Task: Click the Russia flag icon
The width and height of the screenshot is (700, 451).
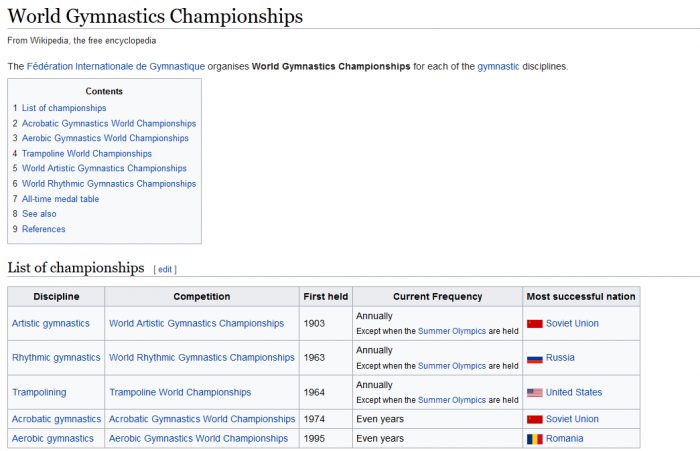Action: tap(534, 358)
